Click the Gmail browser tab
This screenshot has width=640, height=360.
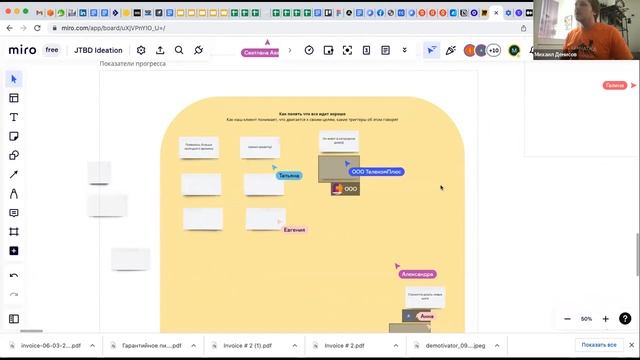(39, 13)
